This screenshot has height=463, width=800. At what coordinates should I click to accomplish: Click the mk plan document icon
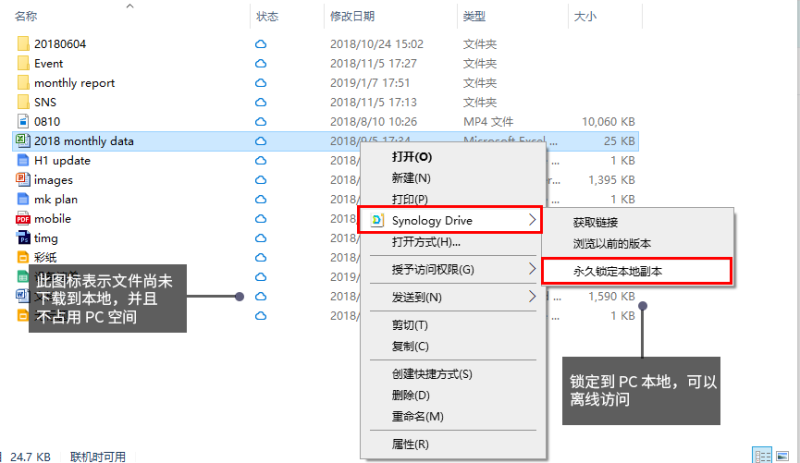click(23, 199)
